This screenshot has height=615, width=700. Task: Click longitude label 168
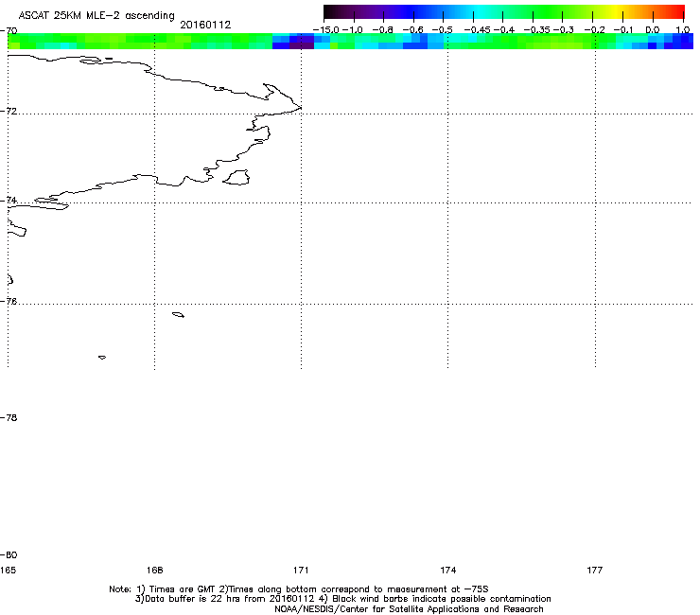pyautogui.click(x=154, y=570)
